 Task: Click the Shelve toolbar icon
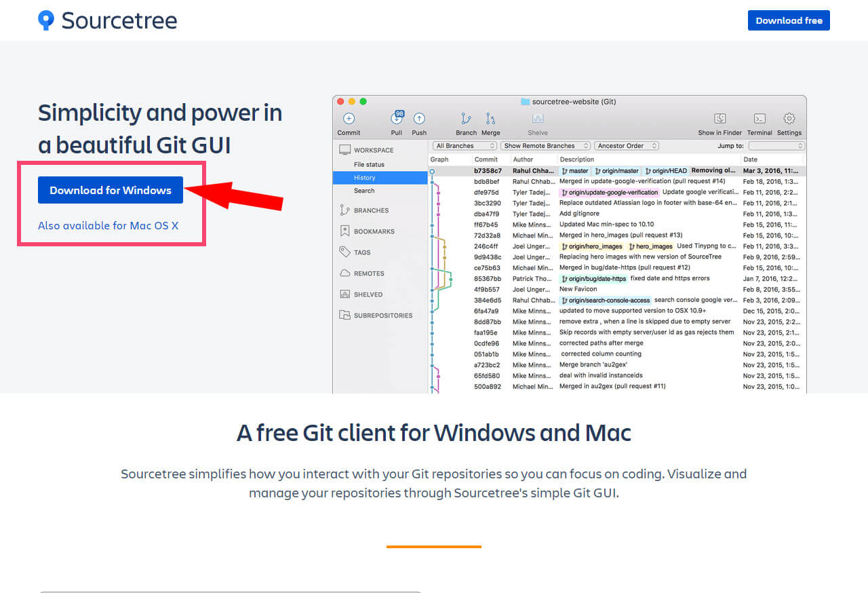click(538, 119)
